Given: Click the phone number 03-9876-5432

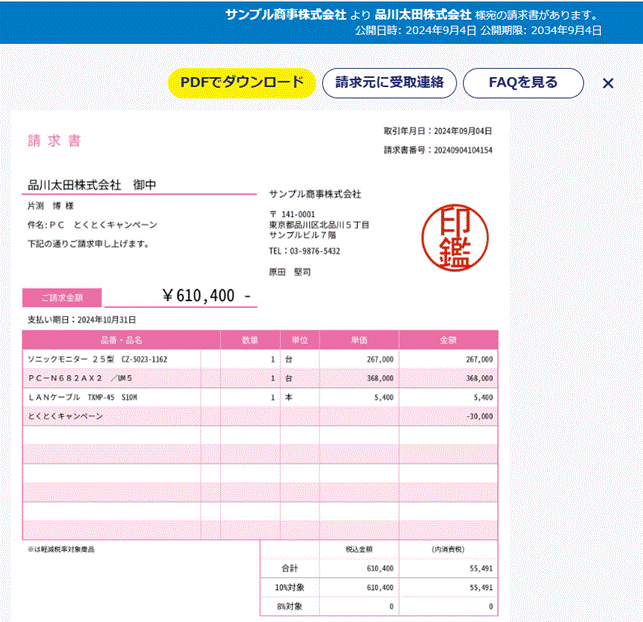Looking at the screenshot, I should coord(315,251).
